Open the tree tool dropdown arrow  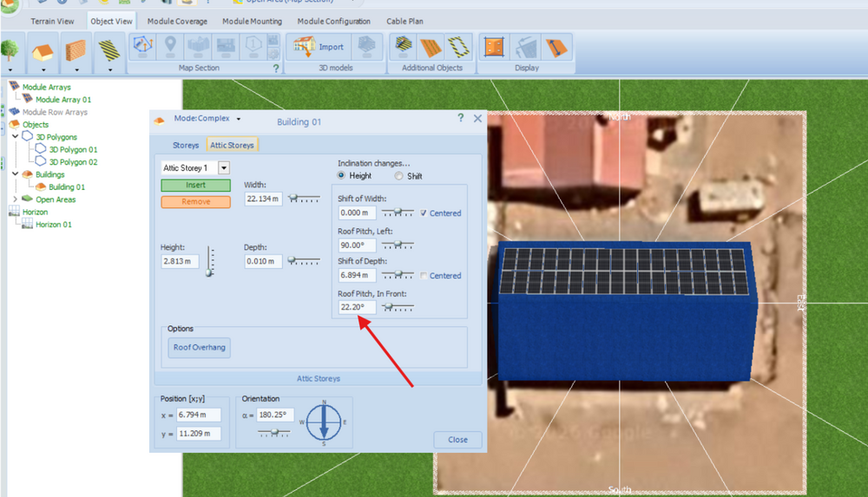(x=10, y=70)
